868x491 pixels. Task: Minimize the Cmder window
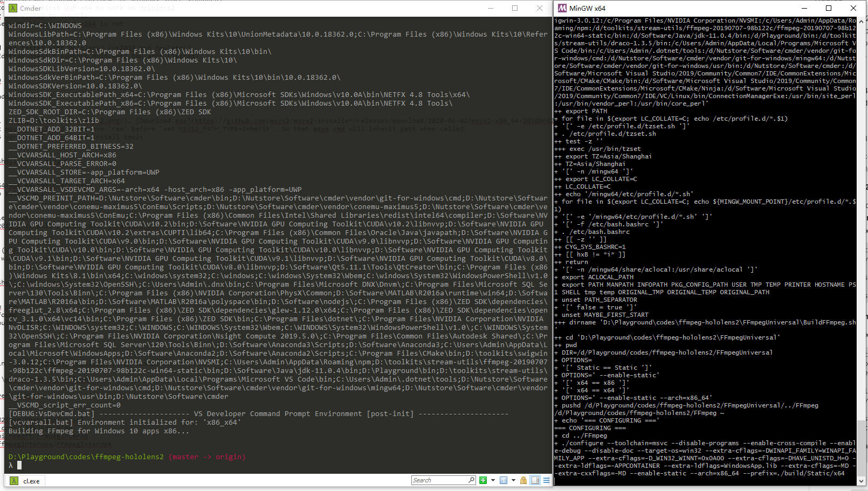click(x=491, y=8)
